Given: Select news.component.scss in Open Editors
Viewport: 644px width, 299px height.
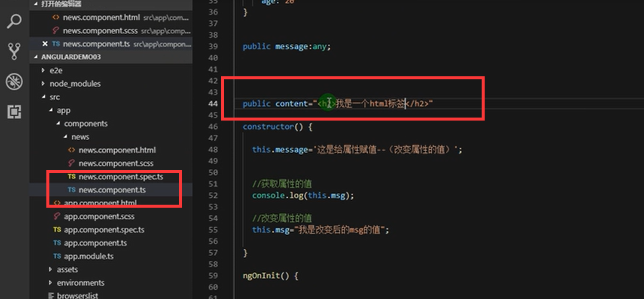Looking at the screenshot, I should [101, 30].
